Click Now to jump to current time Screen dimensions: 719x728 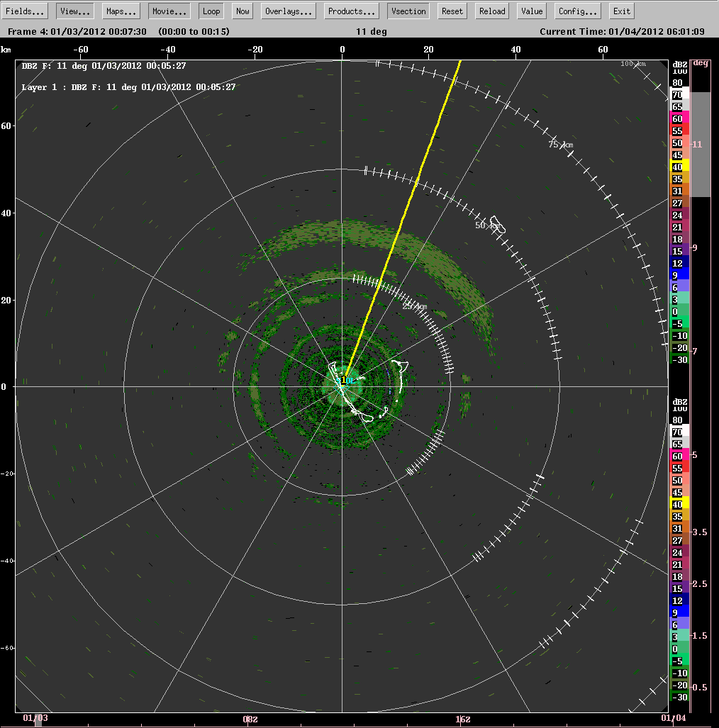coord(242,11)
